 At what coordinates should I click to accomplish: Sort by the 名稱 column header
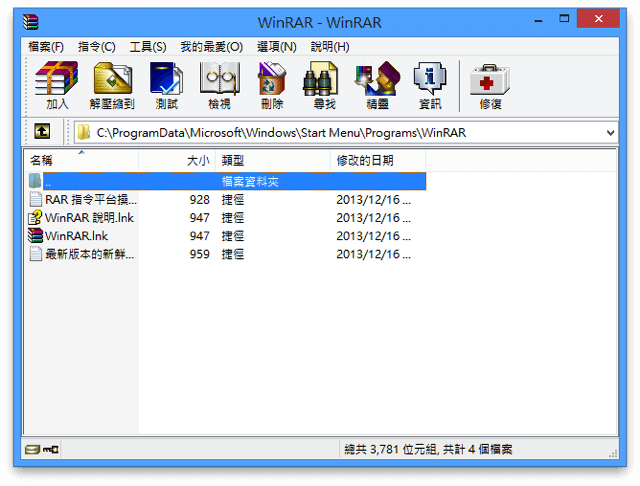(81, 160)
